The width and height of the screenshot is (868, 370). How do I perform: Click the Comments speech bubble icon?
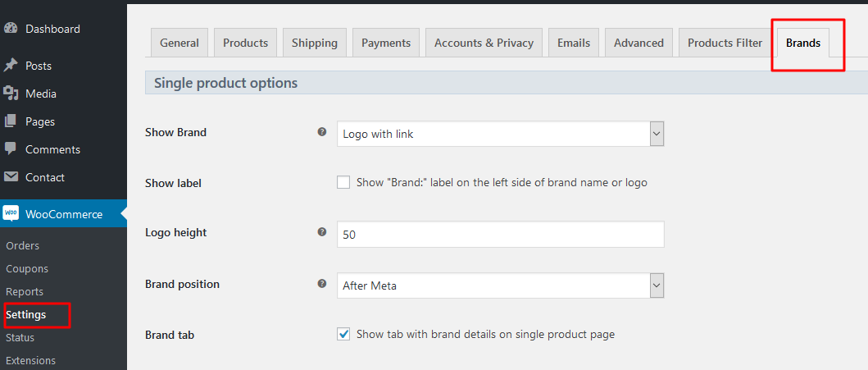tap(11, 149)
